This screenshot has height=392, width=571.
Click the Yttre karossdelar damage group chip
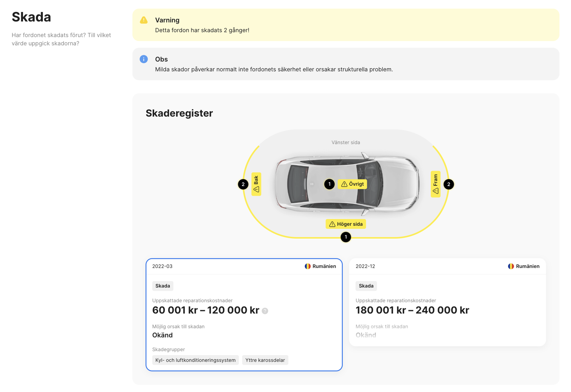(x=265, y=360)
